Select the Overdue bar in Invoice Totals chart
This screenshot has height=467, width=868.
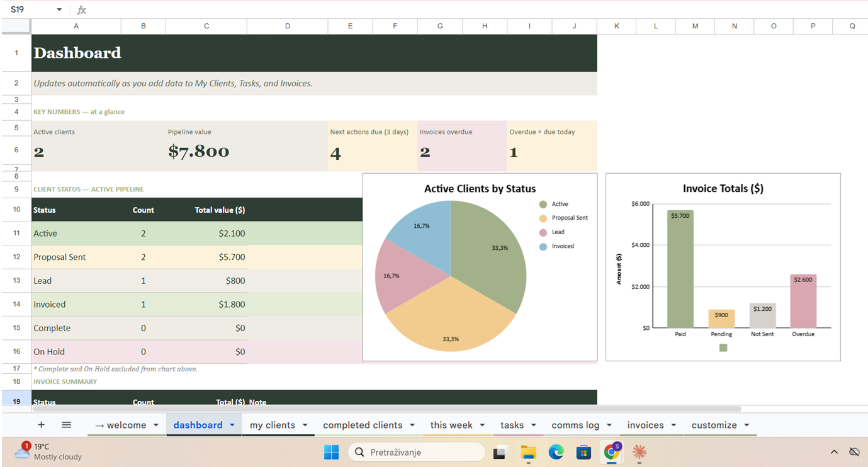803,301
